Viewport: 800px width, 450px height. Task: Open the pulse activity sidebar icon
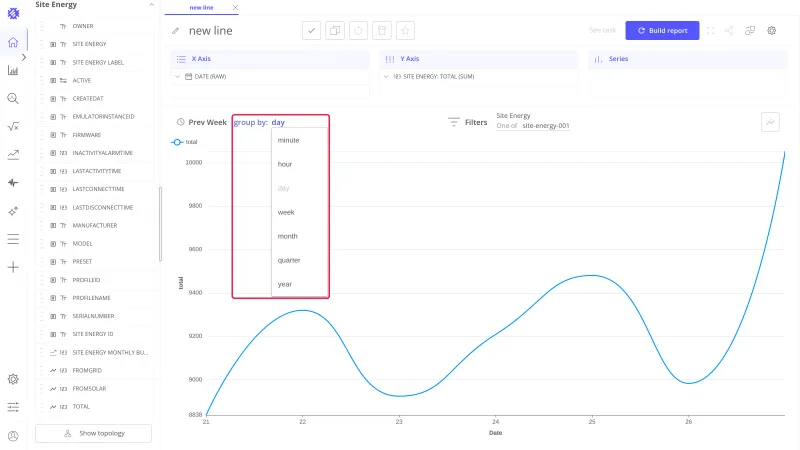point(13,183)
